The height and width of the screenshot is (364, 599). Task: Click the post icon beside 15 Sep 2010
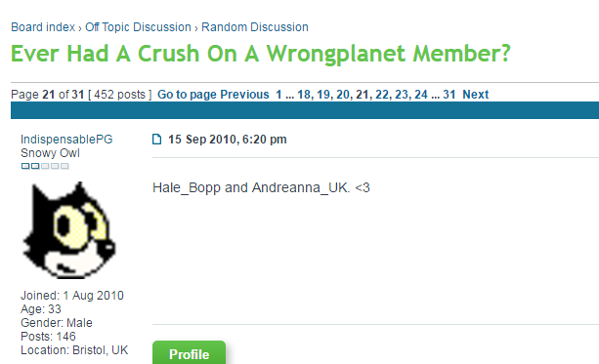156,140
